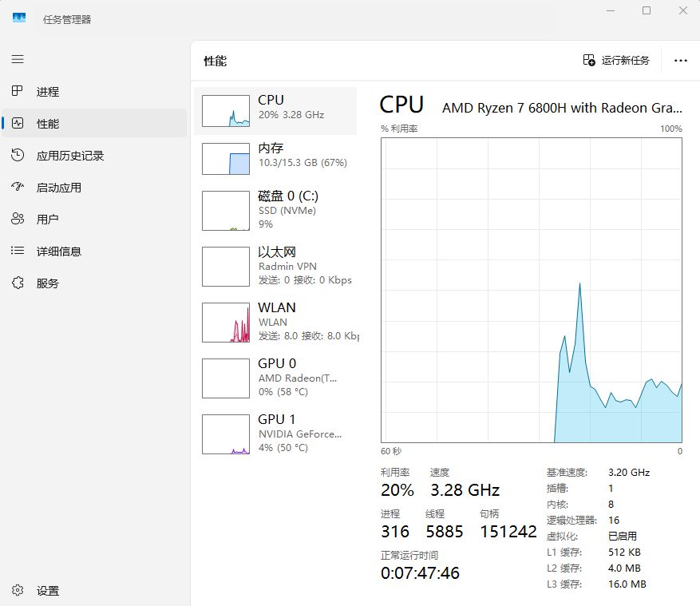Viewport: 700px width, 606px height.
Task: Select the CPU mini graph thumbnail
Action: [226, 111]
